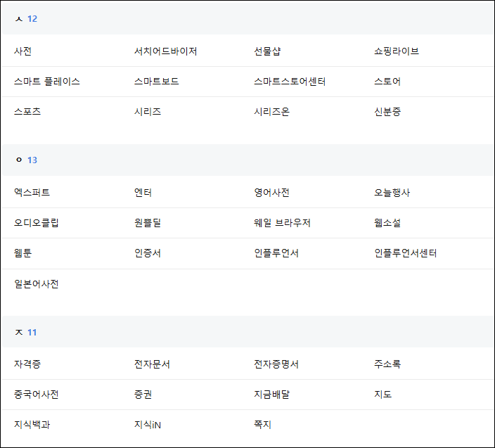Viewport: 495px width, 448px height.
Task: Click the 시리즈 link
Action: tap(148, 111)
